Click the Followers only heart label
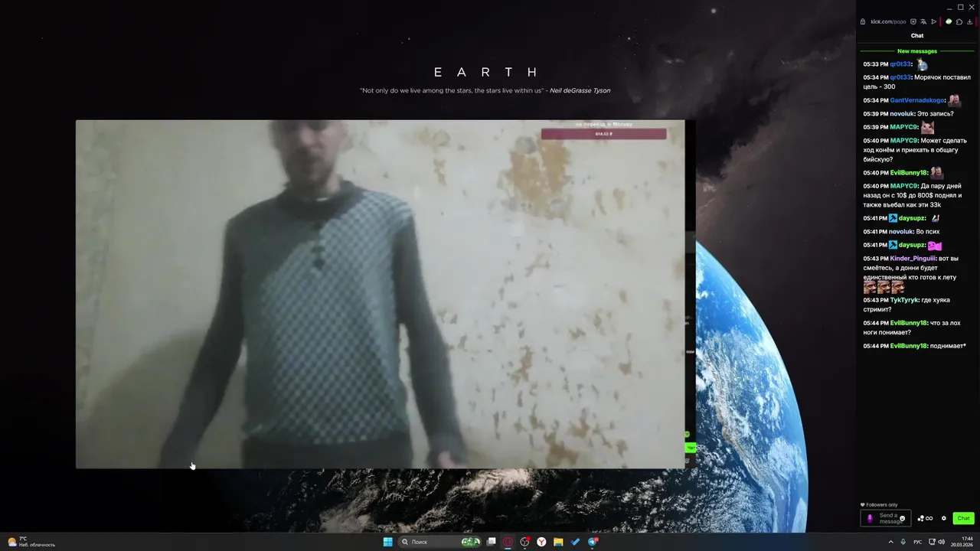The image size is (980, 551). click(x=879, y=505)
